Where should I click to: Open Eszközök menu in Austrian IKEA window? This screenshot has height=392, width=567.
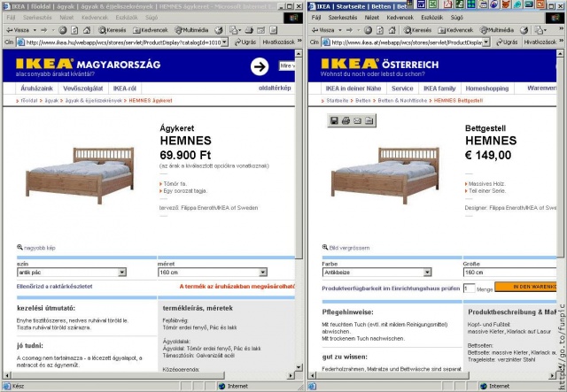coord(432,18)
